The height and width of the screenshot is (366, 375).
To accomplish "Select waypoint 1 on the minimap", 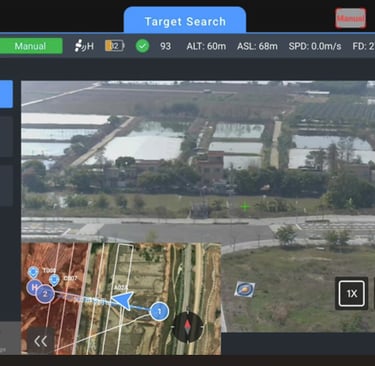I will [159, 312].
